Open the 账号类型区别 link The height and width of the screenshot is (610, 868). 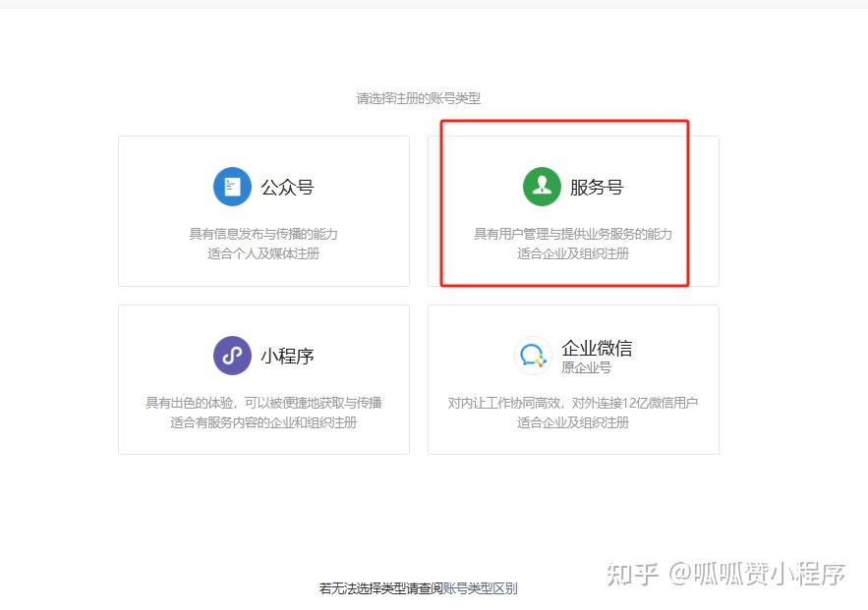pos(481,588)
